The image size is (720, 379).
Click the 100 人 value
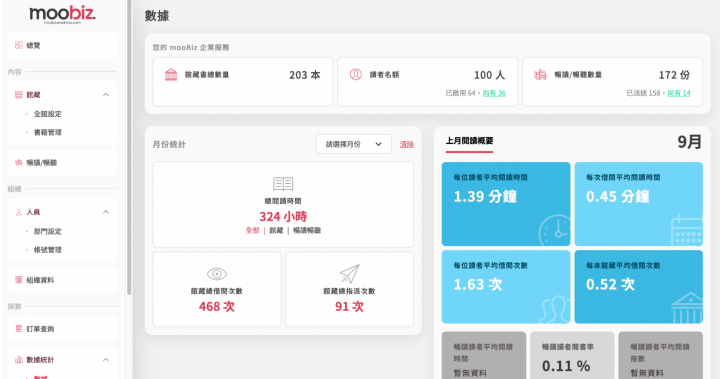[489, 75]
